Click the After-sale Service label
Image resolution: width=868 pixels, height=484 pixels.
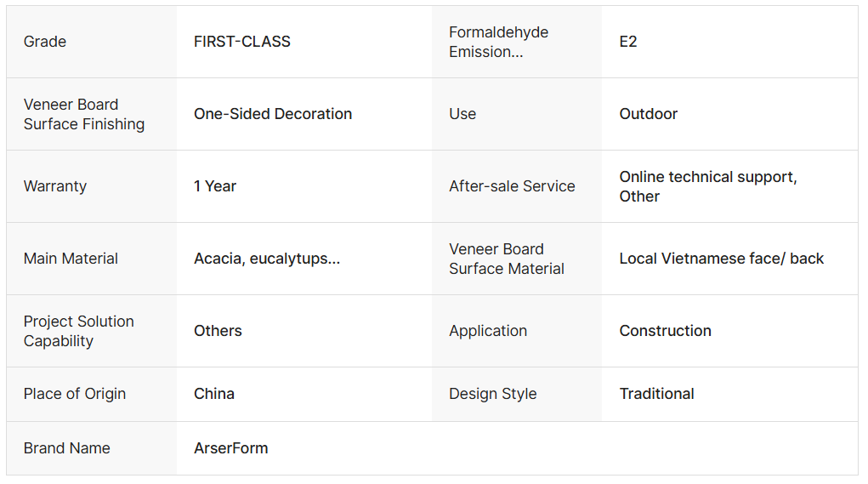click(512, 186)
